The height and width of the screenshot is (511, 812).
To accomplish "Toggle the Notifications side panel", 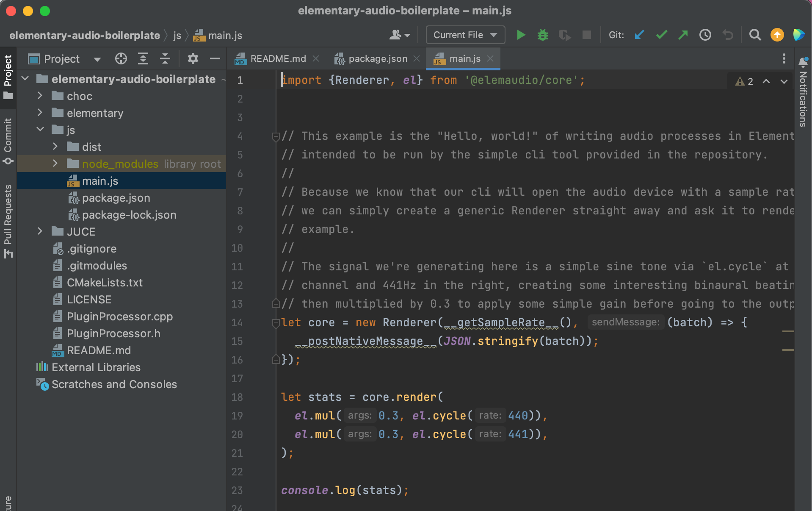I will [803, 93].
